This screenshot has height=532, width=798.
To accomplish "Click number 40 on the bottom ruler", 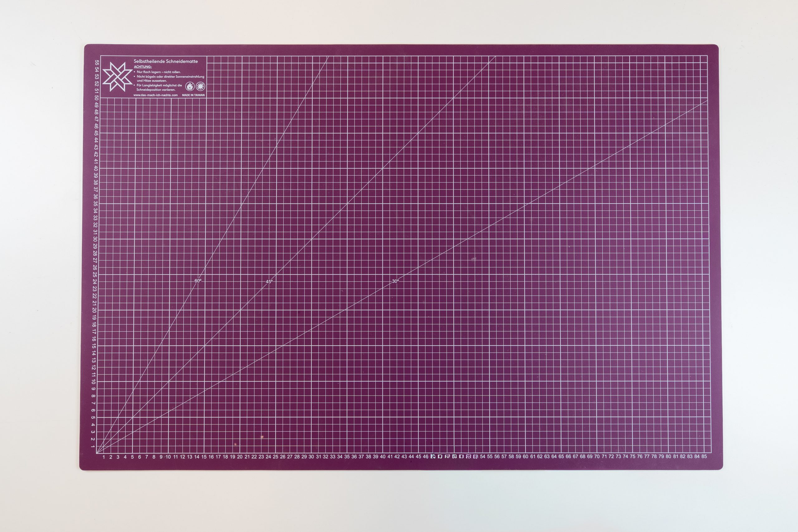I will (383, 457).
